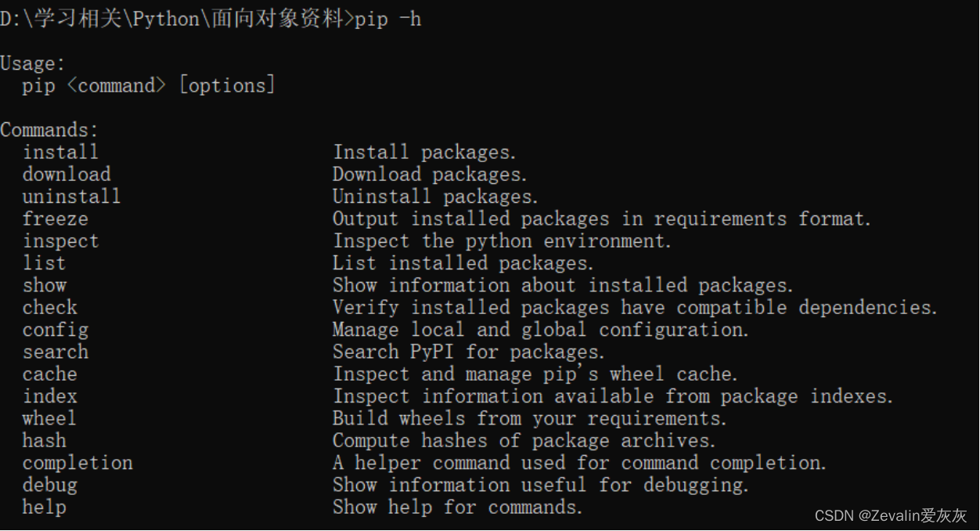Image resolution: width=980 pixels, height=531 pixels.
Task: Click the 'debug' command name
Action: point(49,485)
